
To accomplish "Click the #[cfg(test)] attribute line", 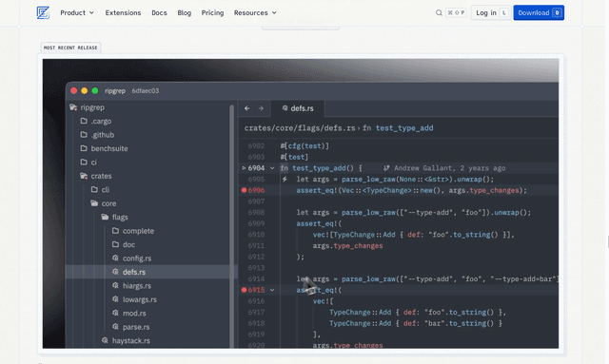I will pos(304,146).
